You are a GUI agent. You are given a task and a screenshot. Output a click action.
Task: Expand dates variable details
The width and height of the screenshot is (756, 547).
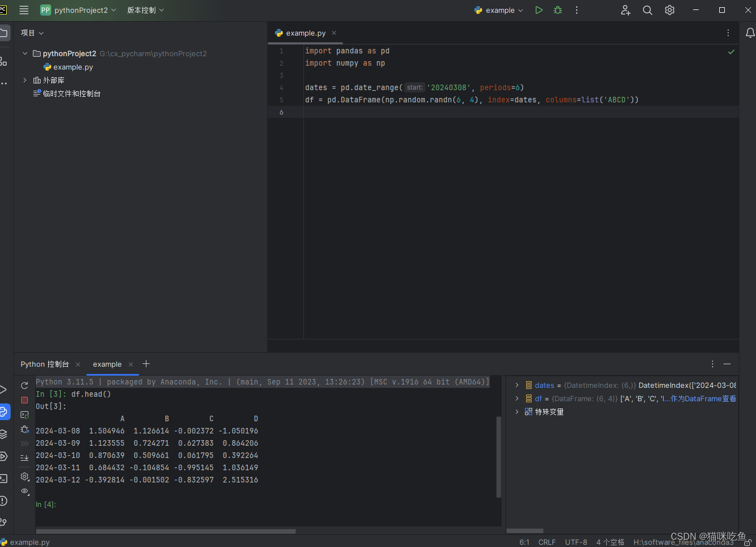coord(517,385)
